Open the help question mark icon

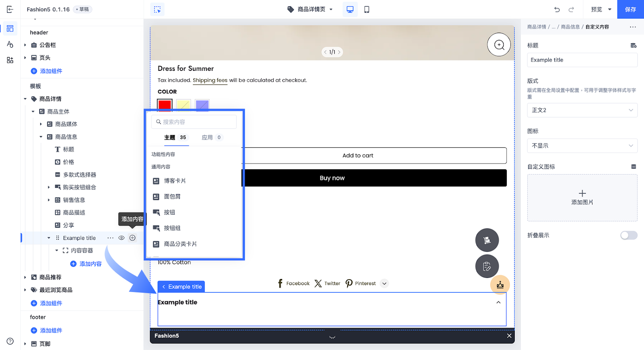pyautogui.click(x=10, y=341)
